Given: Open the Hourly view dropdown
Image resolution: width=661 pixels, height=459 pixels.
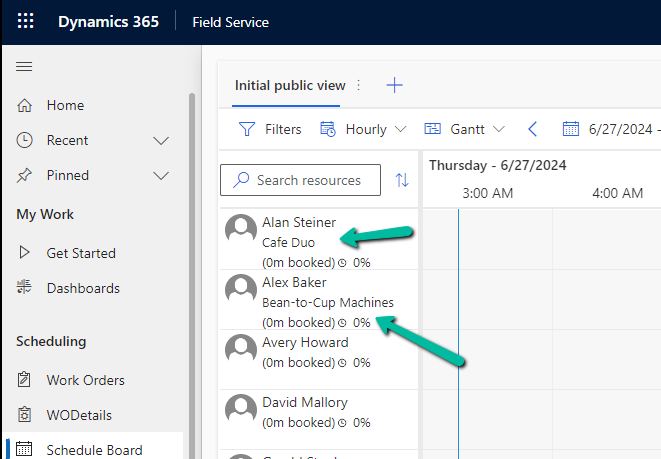Looking at the screenshot, I should [363, 129].
